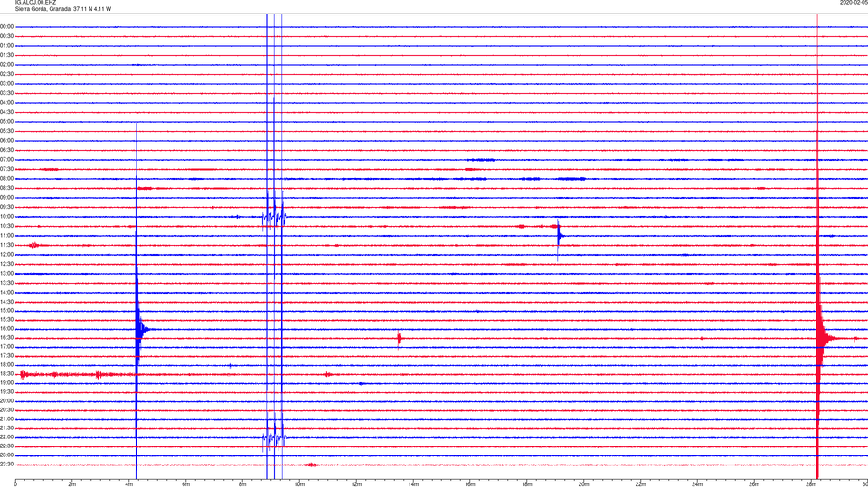This screenshot has width=868, height=488.
Task: Click the 26m minute-axis tick label
Action: (754, 484)
